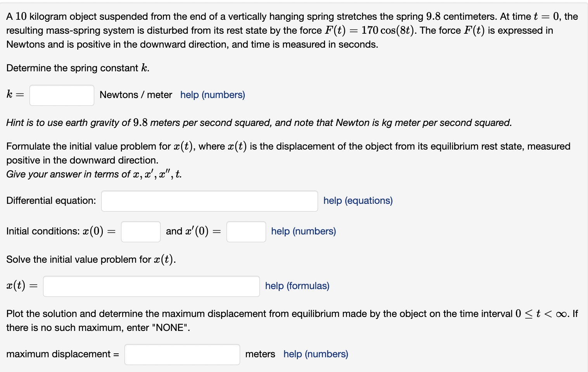Open help (numbers) next to the k field
Image resolution: width=588 pixels, height=372 pixels.
pyautogui.click(x=212, y=95)
